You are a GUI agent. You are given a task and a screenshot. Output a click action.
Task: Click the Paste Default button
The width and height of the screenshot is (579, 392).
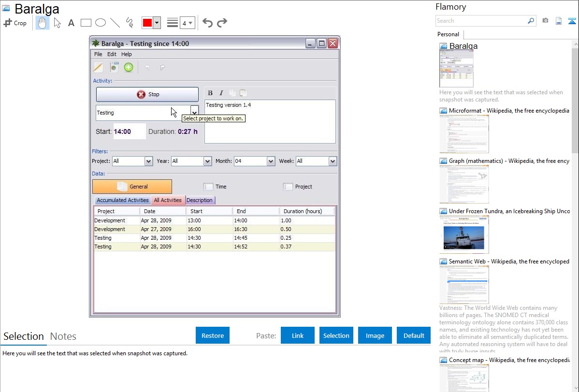click(x=414, y=335)
